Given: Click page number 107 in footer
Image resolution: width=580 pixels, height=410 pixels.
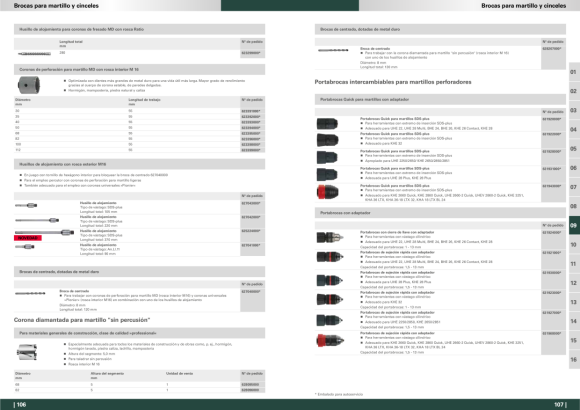Looking at the screenshot, I should click(560, 405).
